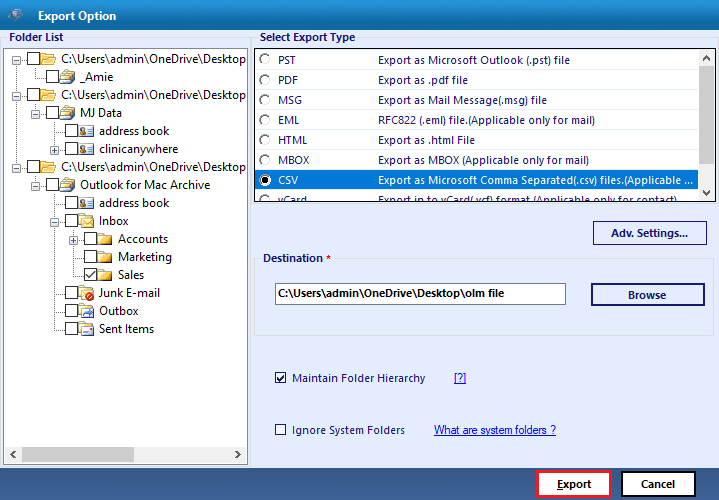The height and width of the screenshot is (500, 719).
Task: Check the Outbox checkbox
Action: pyautogui.click(x=71, y=311)
